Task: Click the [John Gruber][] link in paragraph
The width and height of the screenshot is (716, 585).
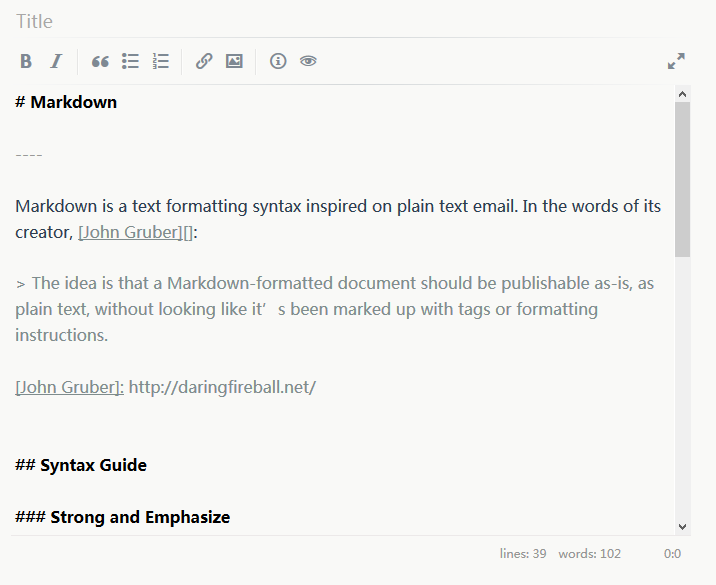Action: [137, 232]
